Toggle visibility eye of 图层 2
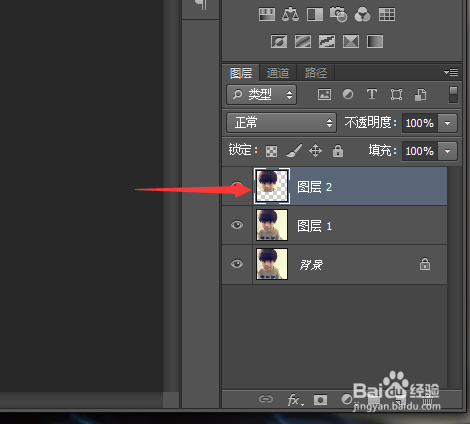The image size is (470, 424). tap(237, 186)
